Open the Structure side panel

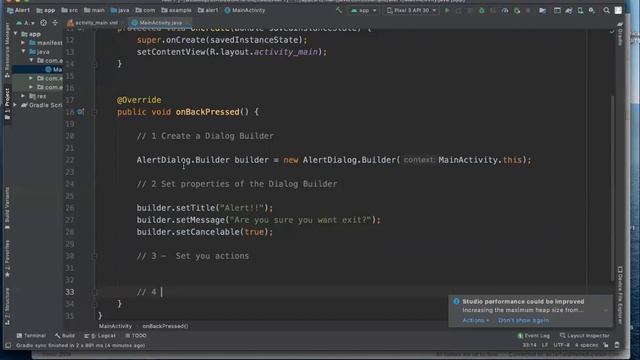(x=7, y=306)
